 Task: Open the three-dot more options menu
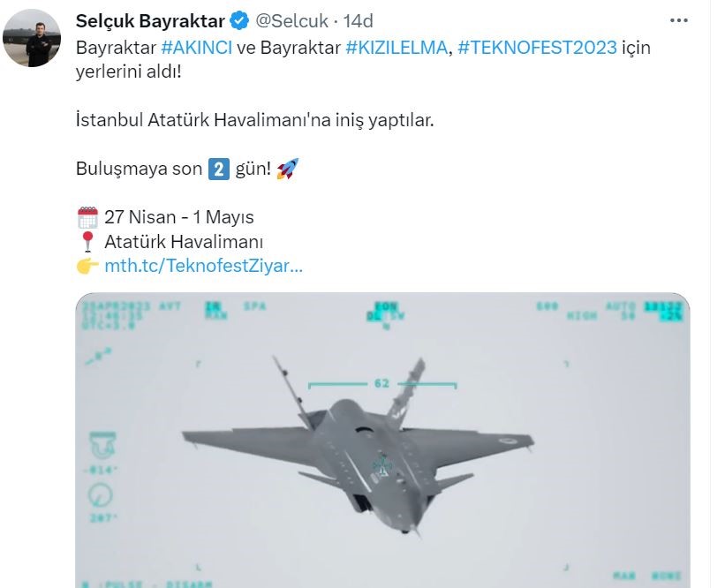coord(679,20)
